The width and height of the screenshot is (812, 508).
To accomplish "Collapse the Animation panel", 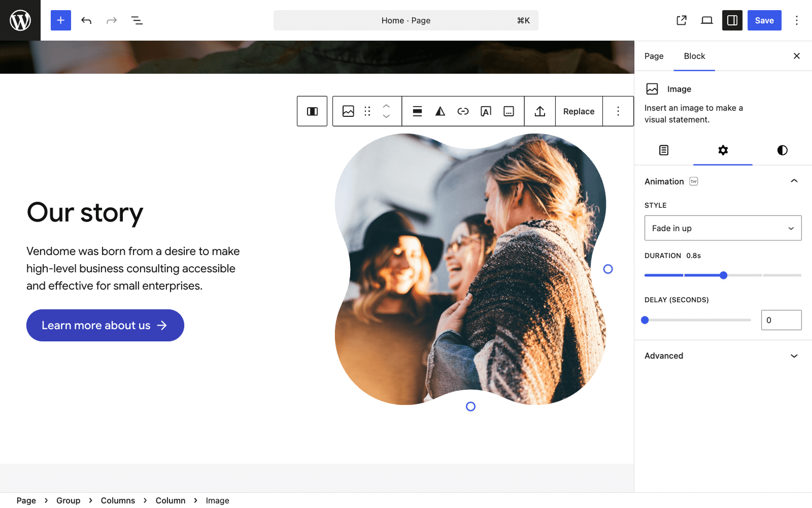I will pos(794,181).
